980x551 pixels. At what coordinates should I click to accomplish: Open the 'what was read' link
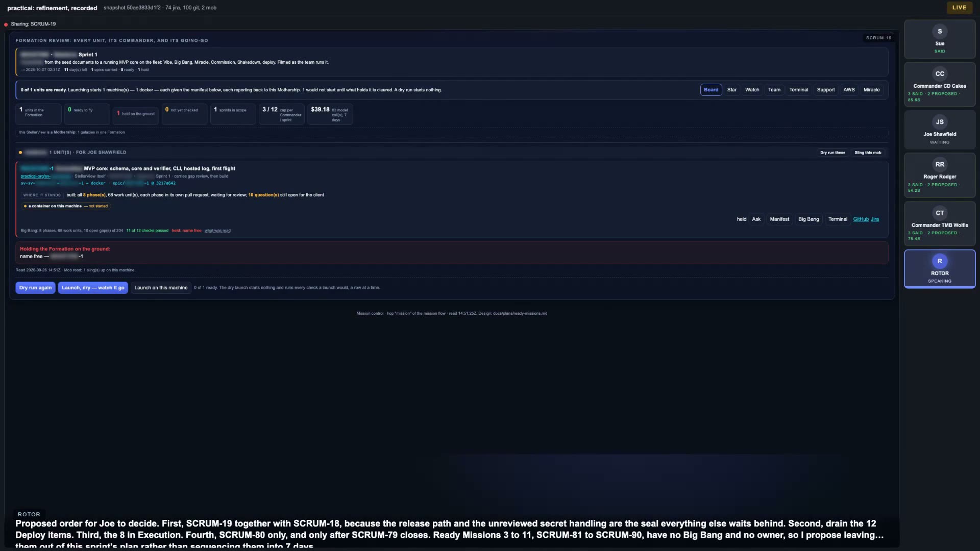point(217,231)
